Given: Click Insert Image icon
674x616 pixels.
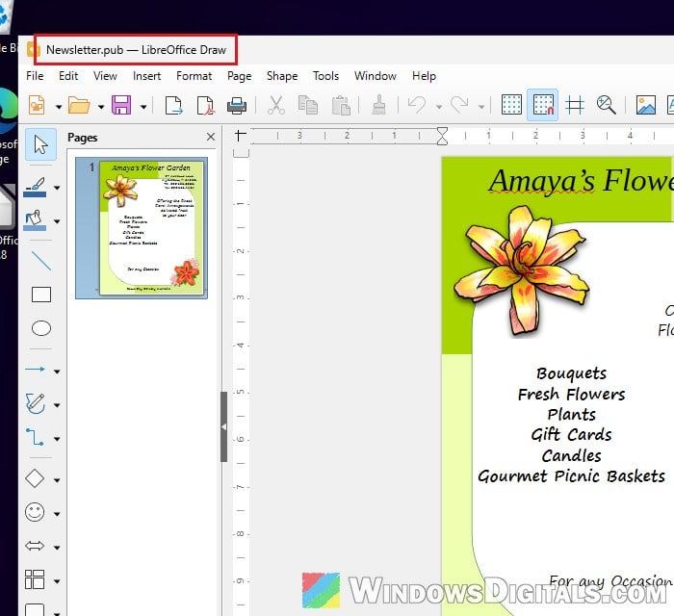Looking at the screenshot, I should click(x=646, y=105).
